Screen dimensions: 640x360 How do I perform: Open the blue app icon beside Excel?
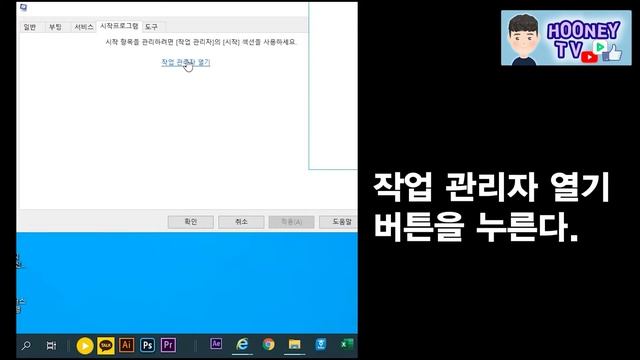[x=321, y=344]
